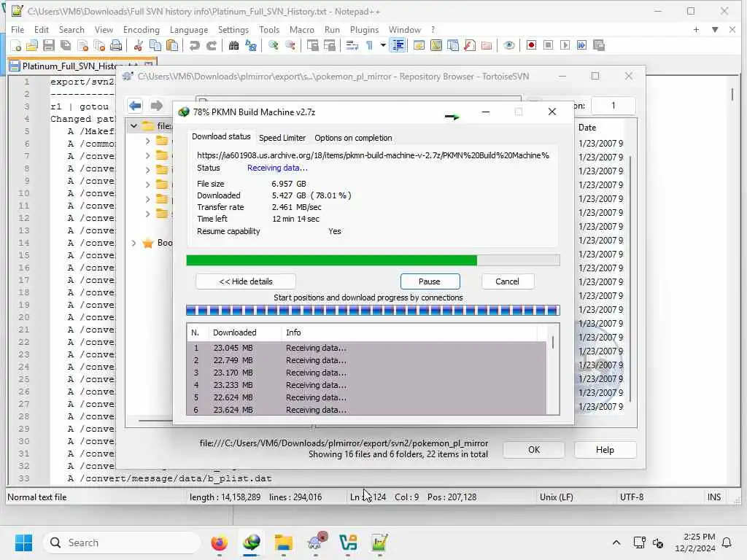This screenshot has height=560, width=747.
Task: Go back in TortoiseSVN Repository Browser
Action: 135,105
